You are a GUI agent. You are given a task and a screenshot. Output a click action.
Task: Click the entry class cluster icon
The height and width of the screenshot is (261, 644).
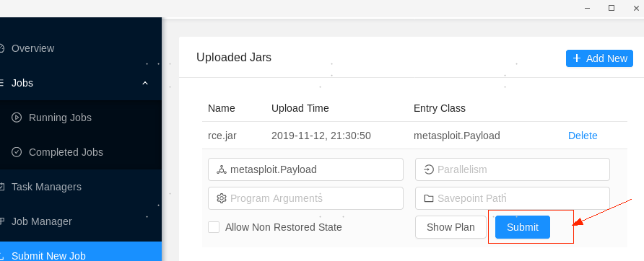[222, 169]
